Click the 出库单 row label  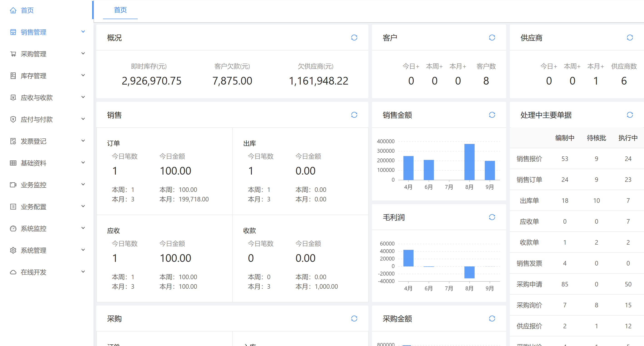(x=529, y=201)
